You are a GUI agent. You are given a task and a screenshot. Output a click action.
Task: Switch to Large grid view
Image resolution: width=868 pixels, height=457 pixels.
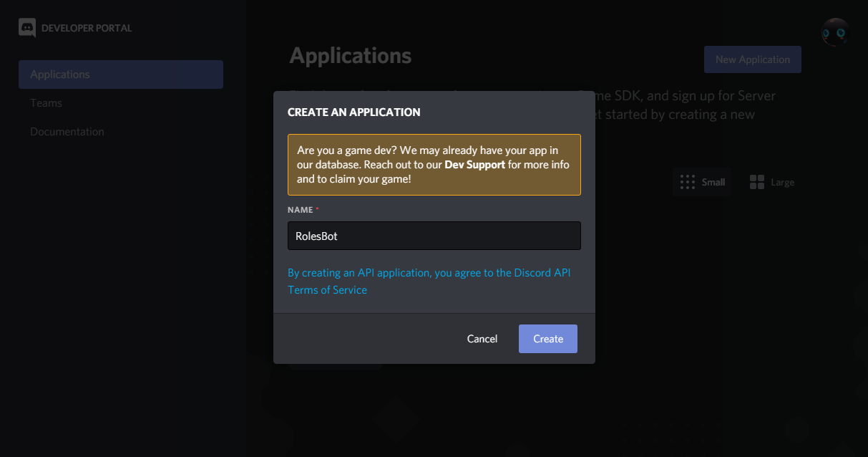771,182
